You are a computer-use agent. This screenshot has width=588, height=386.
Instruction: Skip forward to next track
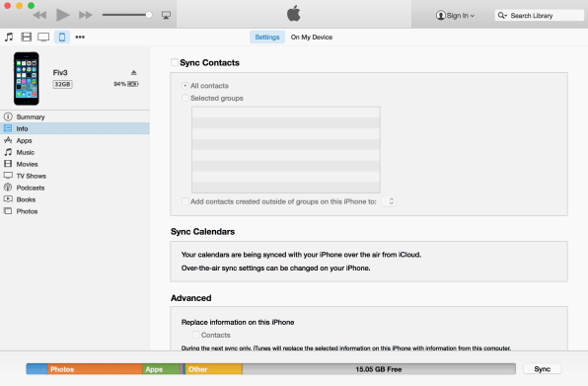pyautogui.click(x=86, y=15)
